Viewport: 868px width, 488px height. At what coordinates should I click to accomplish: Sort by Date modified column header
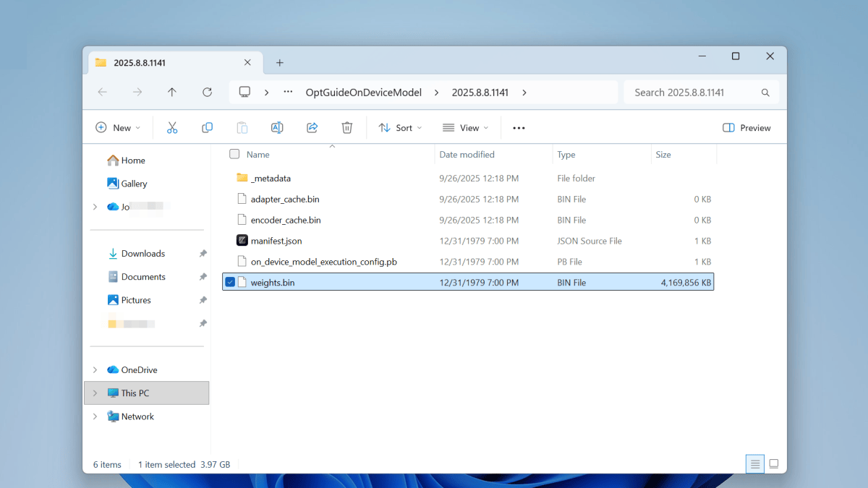[x=467, y=155]
